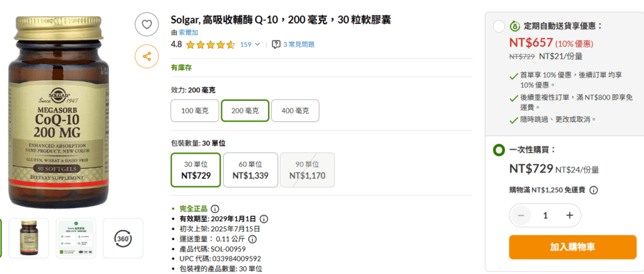This screenshot has height=274, width=644.
Task: Click the auto-ship recurring delivery icon
Action: 514,26
